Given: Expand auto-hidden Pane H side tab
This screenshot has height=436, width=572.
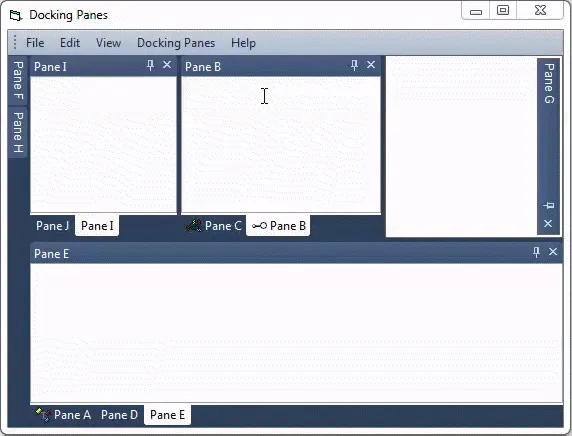Looking at the screenshot, I should (x=18, y=132).
